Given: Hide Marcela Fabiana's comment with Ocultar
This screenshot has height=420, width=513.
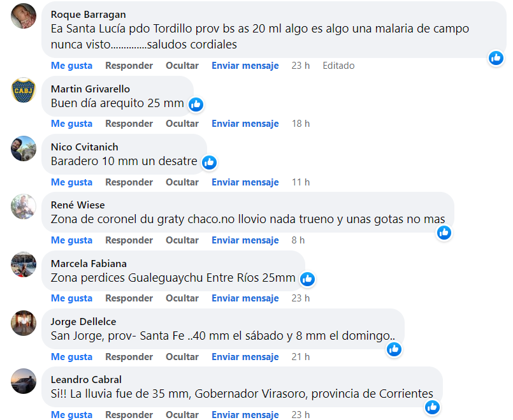Looking at the screenshot, I should (x=182, y=298).
